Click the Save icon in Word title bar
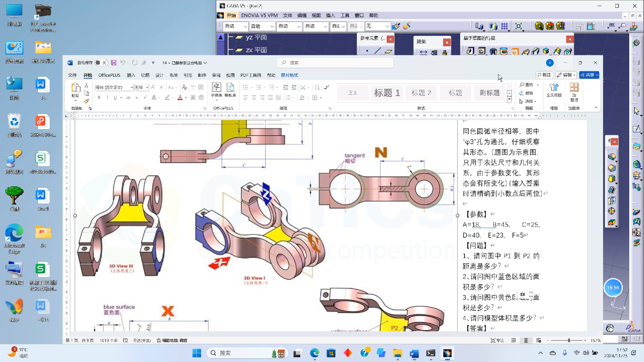 coord(114,63)
